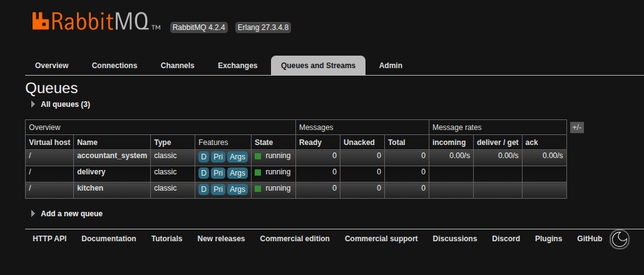
Task: Sort by the incoming rate column
Action: (449, 142)
